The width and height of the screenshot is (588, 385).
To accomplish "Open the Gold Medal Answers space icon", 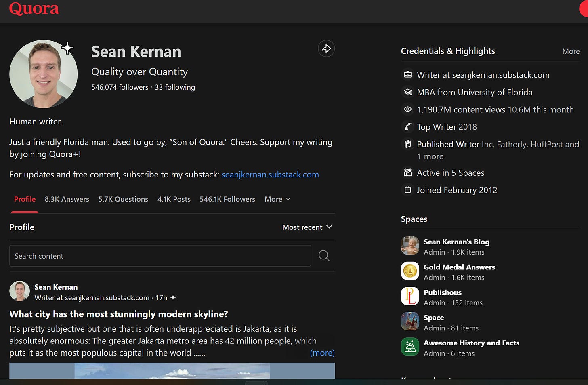I will click(x=410, y=271).
